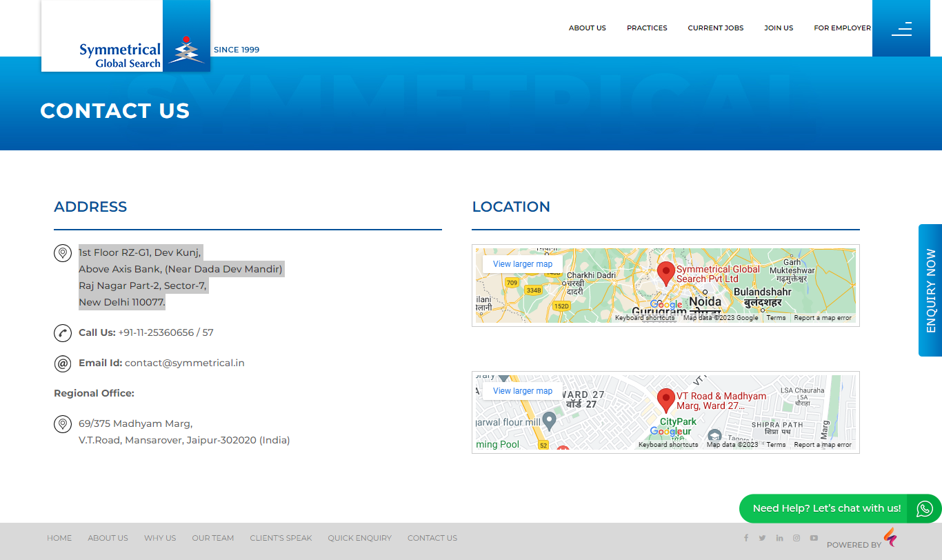Click Report a map error on Delhi map
The width and height of the screenshot is (942, 560).
pos(823,318)
